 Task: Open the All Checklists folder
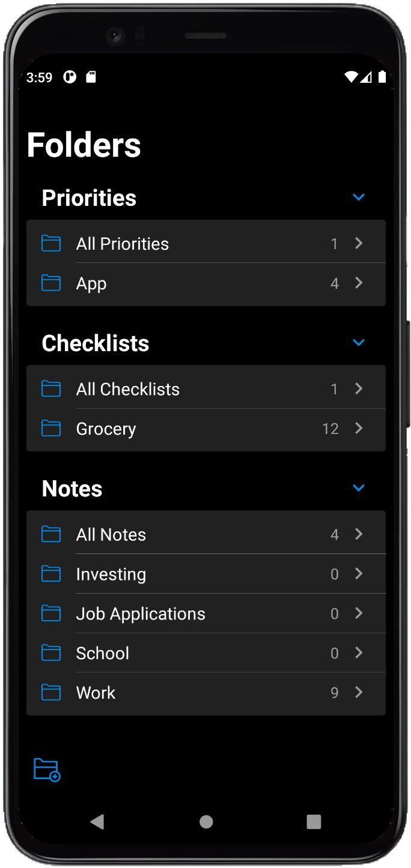[128, 389]
